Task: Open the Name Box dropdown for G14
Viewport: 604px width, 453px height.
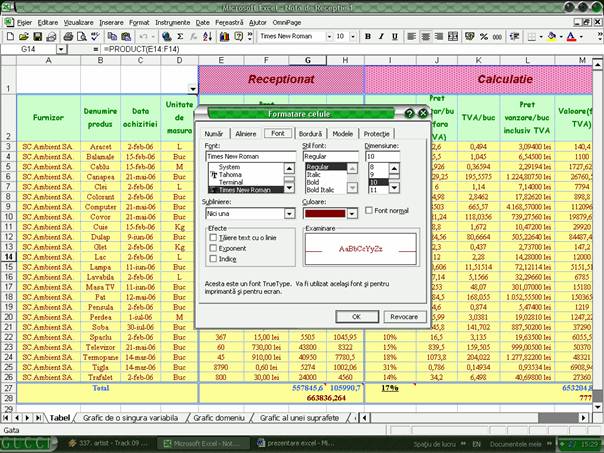Action: point(61,49)
